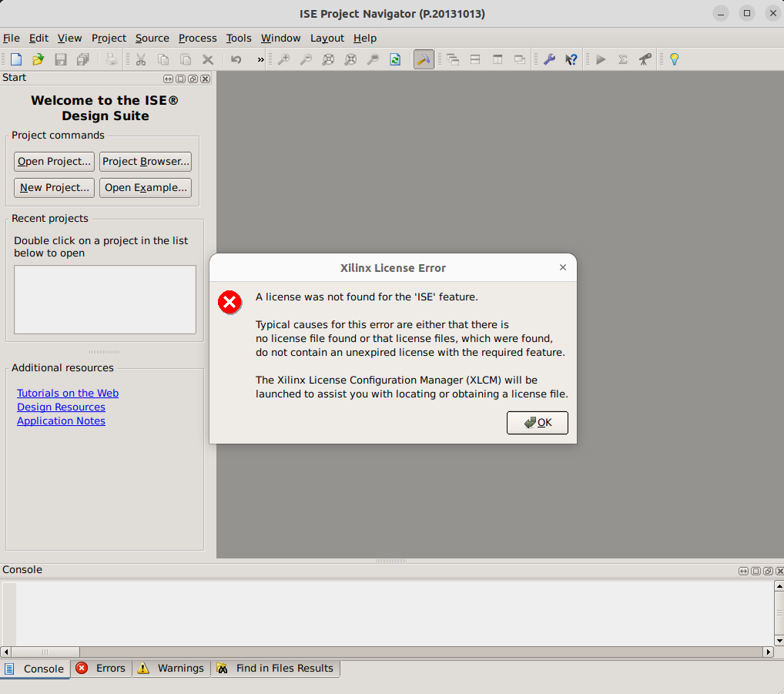
Task: Click the second lifesaver zoom icon
Action: tap(351, 59)
